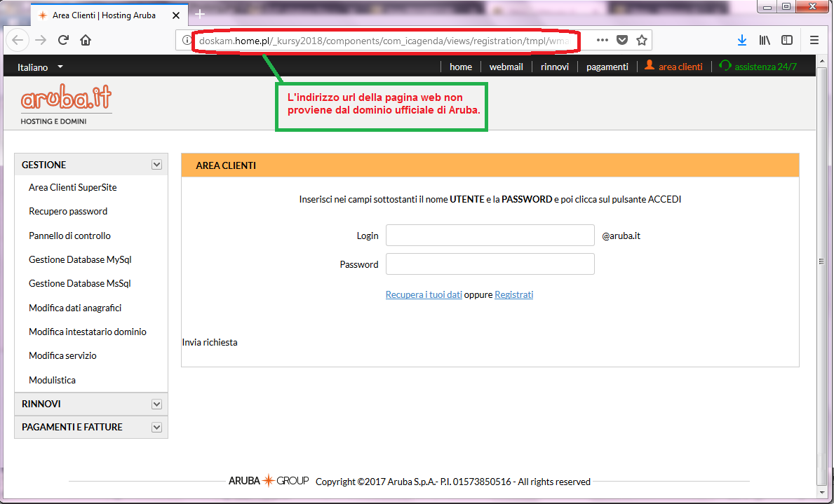This screenshot has width=834, height=504.
Task: Open Modifica servizio in sidebar
Action: 62,355
